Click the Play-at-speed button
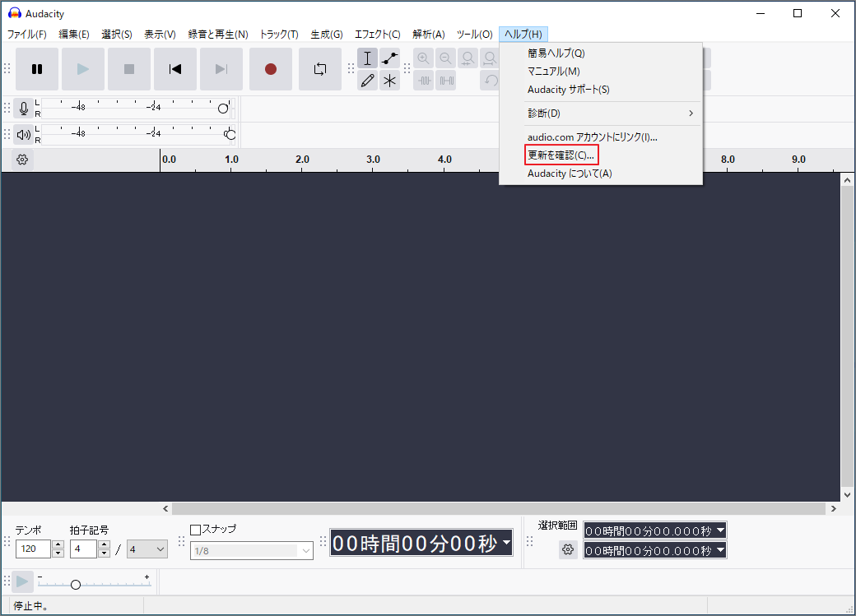 [22, 581]
